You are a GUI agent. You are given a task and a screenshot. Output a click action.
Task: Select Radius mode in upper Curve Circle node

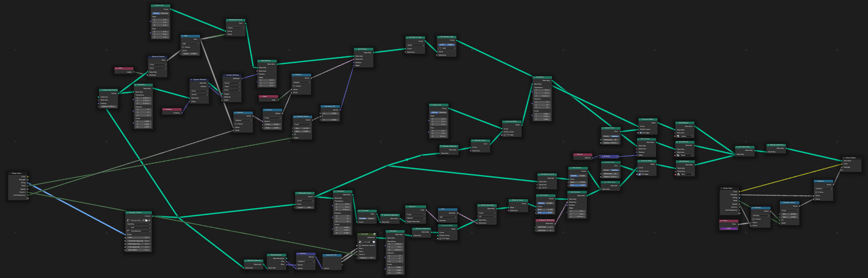(615, 137)
